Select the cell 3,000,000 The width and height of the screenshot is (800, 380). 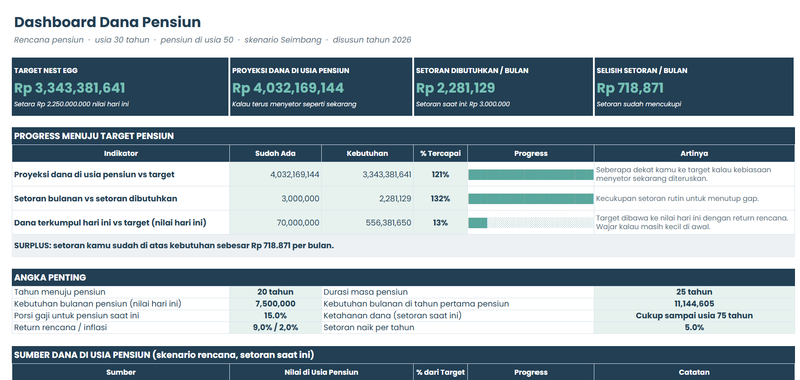point(276,198)
